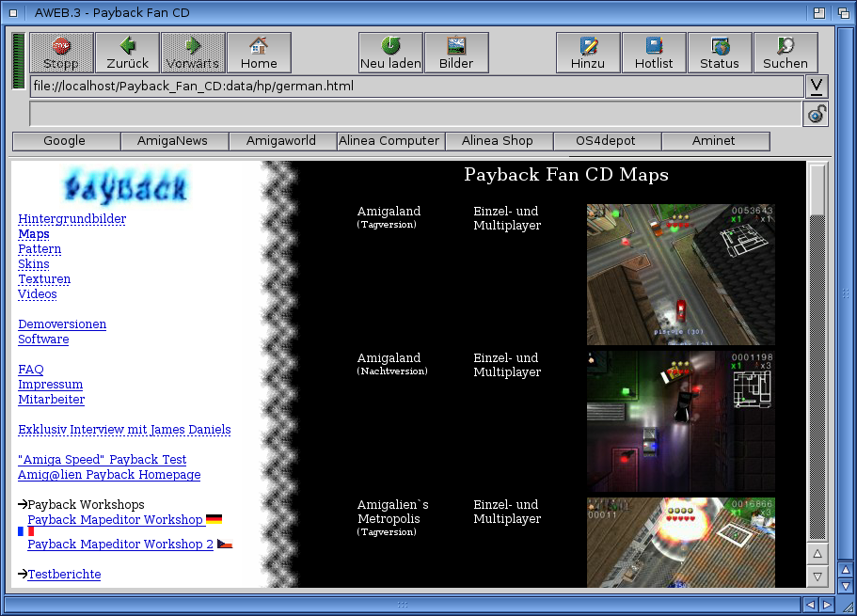Toggle image loading with Bilder button

[456, 53]
